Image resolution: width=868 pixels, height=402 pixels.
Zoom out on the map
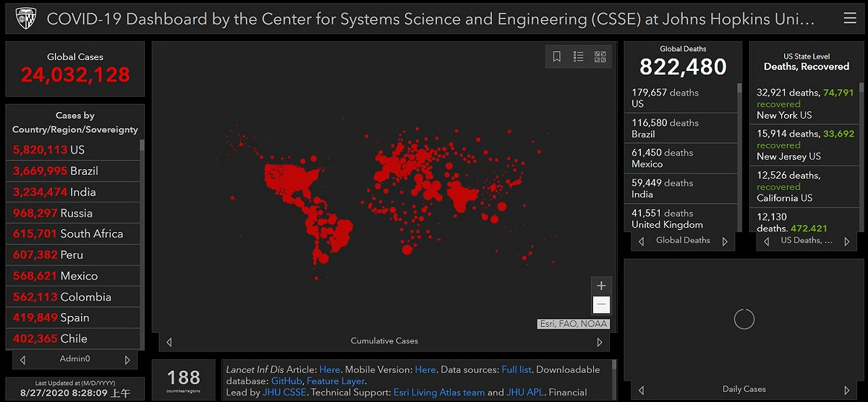pyautogui.click(x=601, y=304)
